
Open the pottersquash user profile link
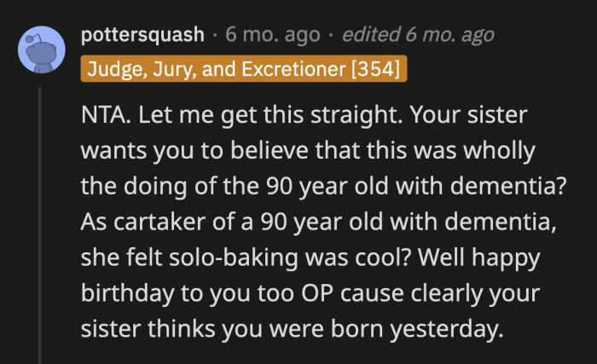[x=143, y=35]
